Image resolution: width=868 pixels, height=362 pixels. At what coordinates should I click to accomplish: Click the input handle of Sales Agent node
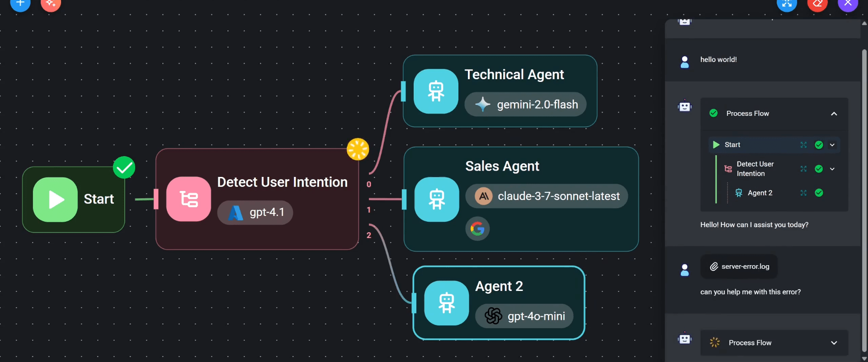click(x=404, y=200)
